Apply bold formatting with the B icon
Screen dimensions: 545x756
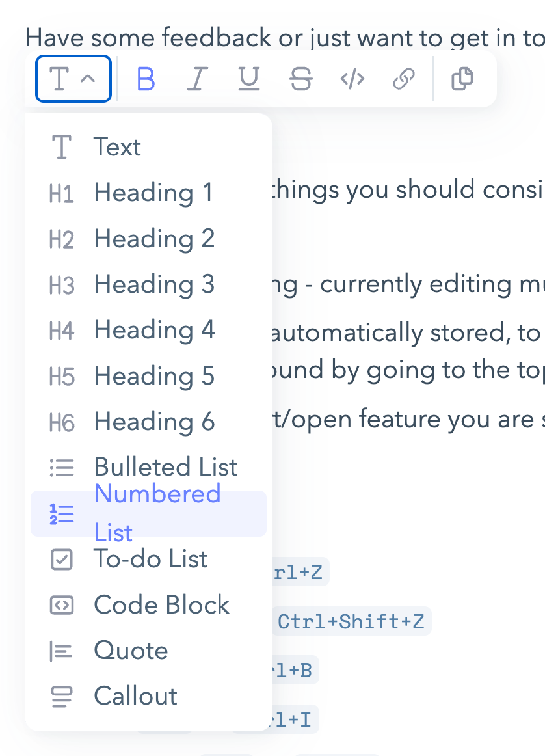click(145, 79)
